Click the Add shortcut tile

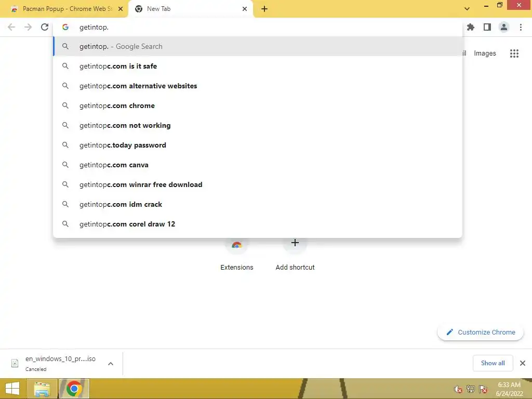295,255
